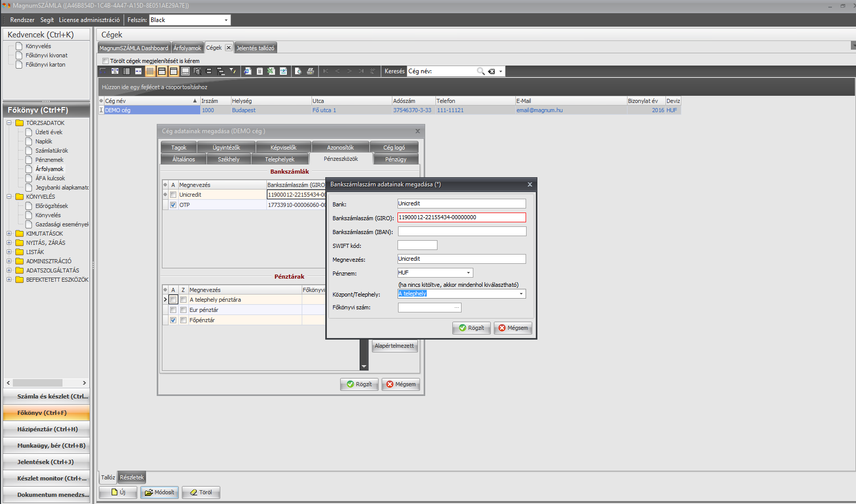
Task: Close the Bankszámlaszám adatainak megadása dialog
Action: (x=530, y=184)
